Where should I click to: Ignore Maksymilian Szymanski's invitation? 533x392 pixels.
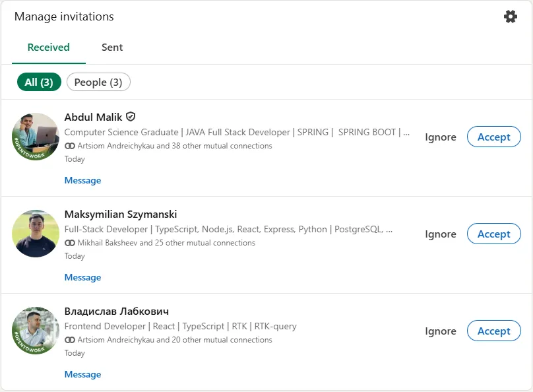[x=441, y=234]
